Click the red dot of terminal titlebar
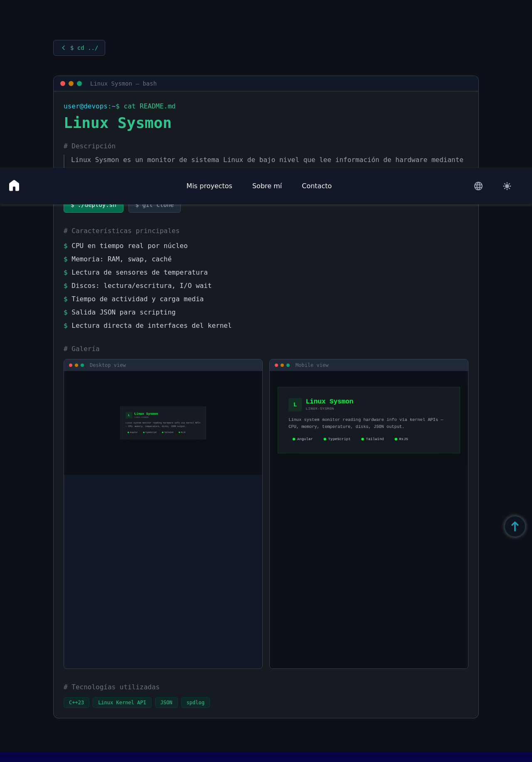The height and width of the screenshot is (762, 532). 63,84
